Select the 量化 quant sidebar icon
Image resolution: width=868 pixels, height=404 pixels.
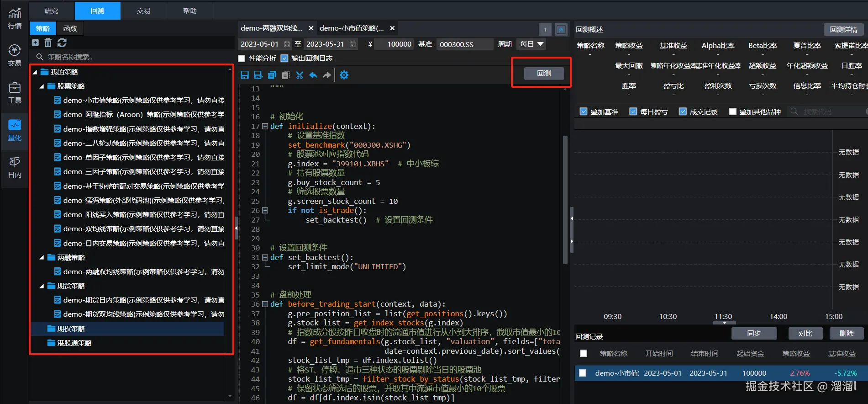pyautogui.click(x=15, y=130)
